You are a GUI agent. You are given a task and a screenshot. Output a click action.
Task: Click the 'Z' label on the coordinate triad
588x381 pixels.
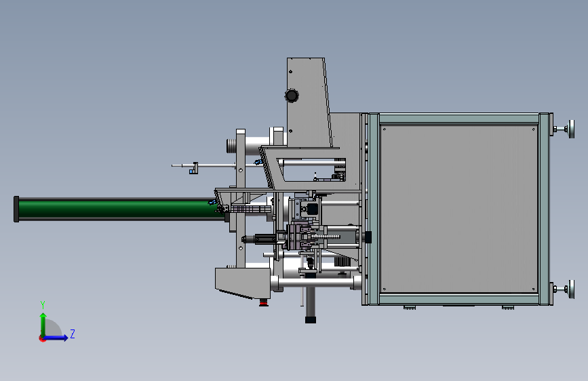[x=73, y=334]
